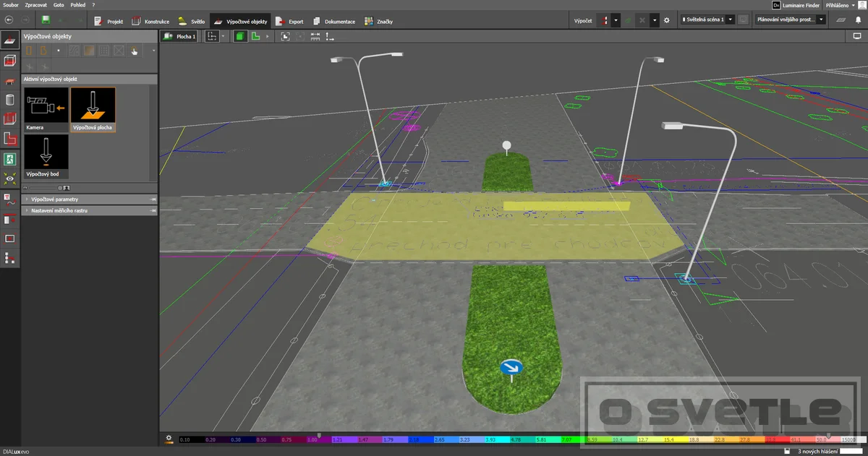Click pin icon on Výpočtové parametry row
The width and height of the screenshot is (868, 456).
[153, 199]
